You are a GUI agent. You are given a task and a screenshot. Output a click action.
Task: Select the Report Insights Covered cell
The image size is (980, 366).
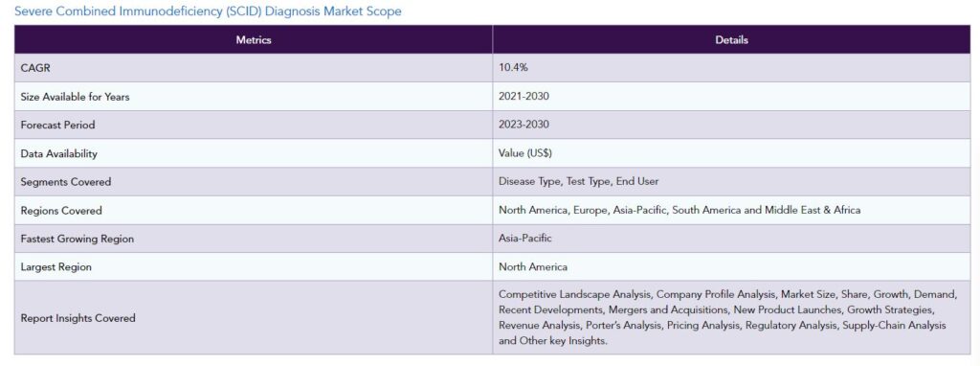253,318
